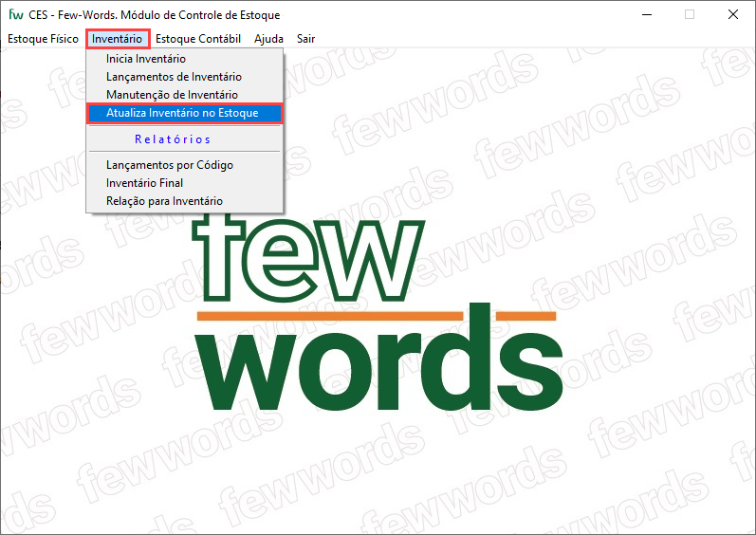
Task: Open the Ajuda menu
Action: click(268, 39)
